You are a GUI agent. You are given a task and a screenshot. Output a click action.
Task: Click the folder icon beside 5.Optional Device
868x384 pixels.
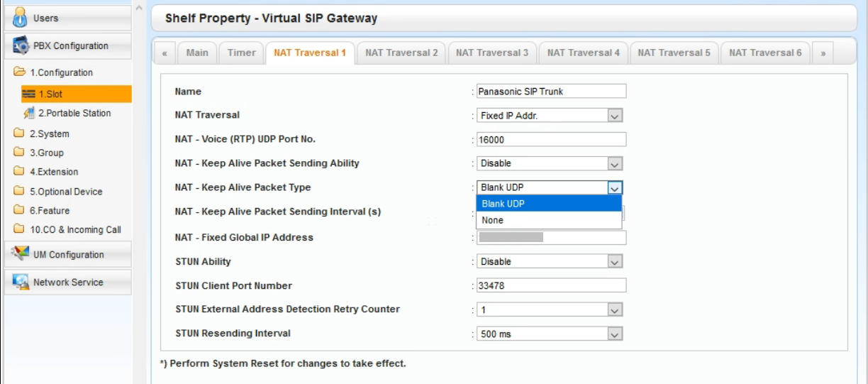tap(19, 191)
